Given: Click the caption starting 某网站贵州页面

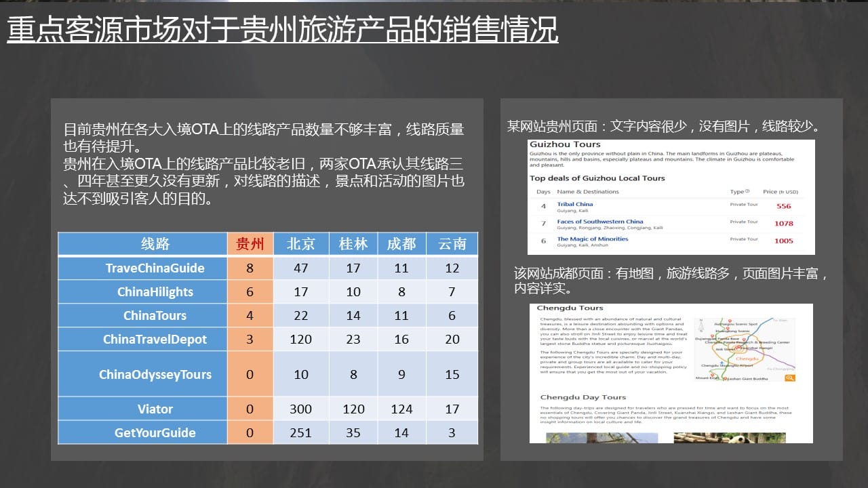Looking at the screenshot, I should point(665,126).
